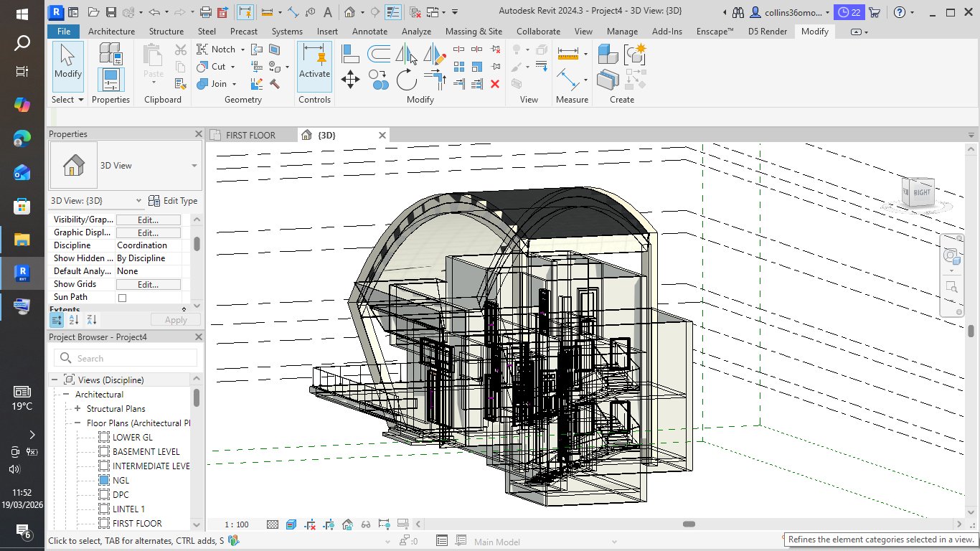Toggle the Sun Path checkbox
The width and height of the screenshot is (980, 551).
click(122, 298)
